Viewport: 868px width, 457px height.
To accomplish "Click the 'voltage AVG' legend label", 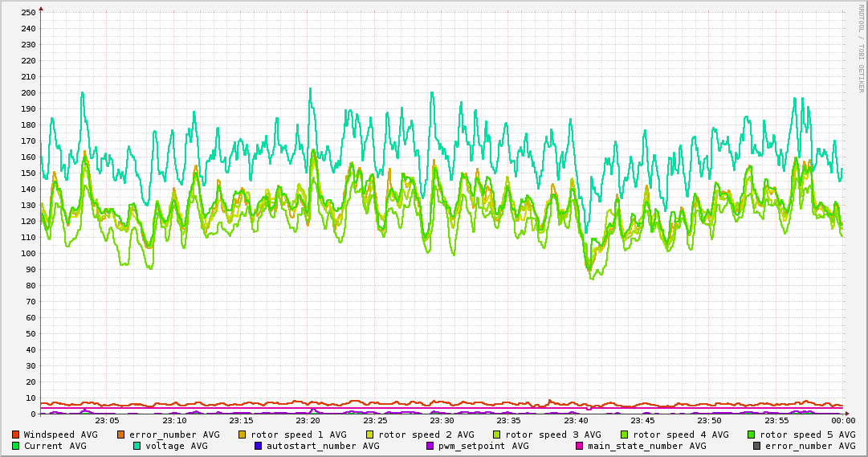I will coord(177,447).
